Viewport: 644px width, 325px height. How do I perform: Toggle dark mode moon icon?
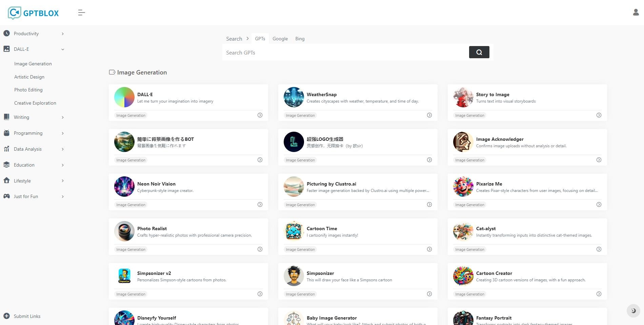(x=633, y=311)
